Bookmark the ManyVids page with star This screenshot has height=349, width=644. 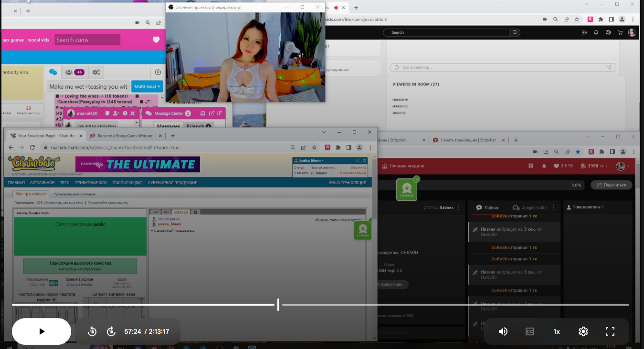tap(577, 20)
